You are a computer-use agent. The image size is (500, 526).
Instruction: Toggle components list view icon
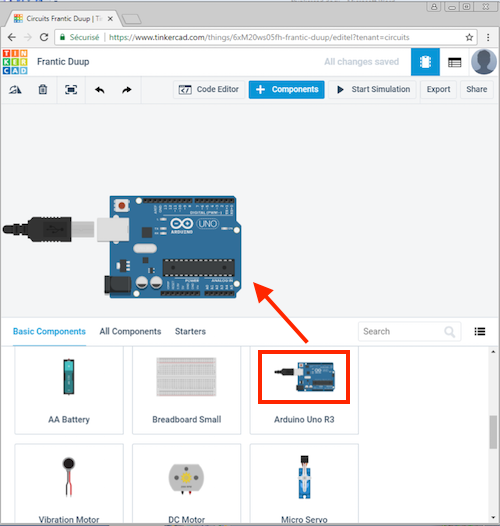[480, 331]
